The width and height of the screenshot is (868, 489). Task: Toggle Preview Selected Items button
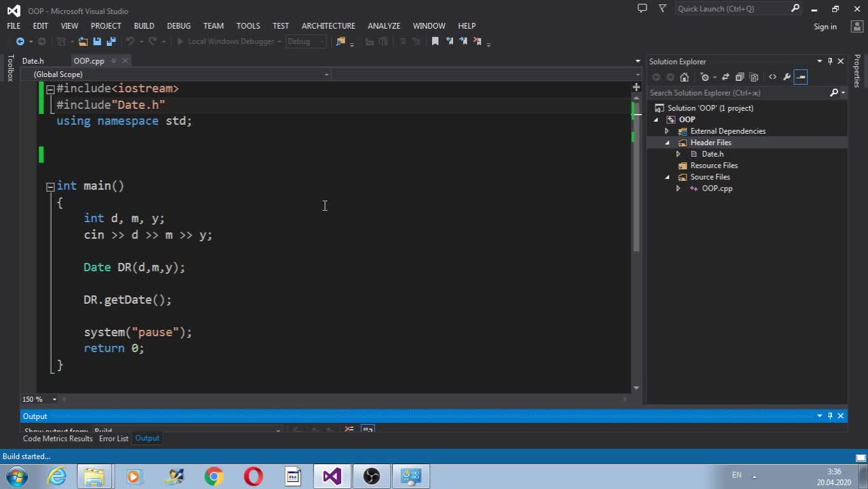pos(801,77)
